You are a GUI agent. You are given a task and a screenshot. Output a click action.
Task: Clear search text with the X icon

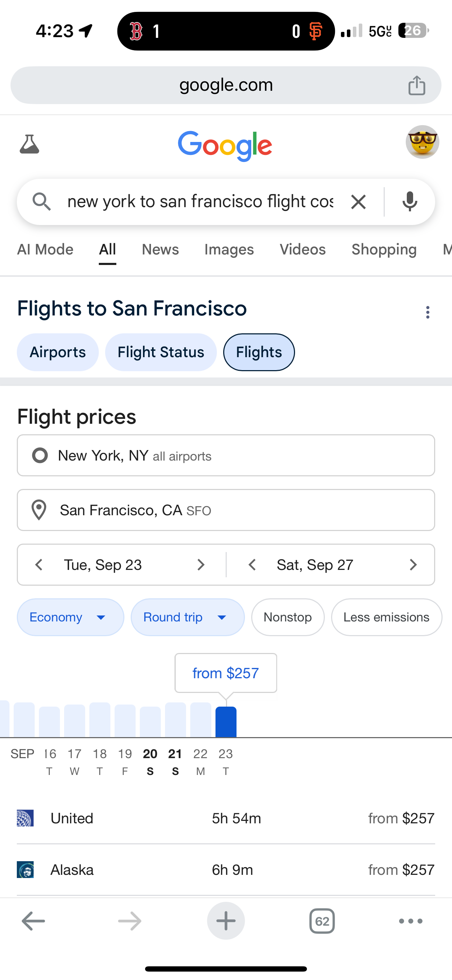coord(358,202)
